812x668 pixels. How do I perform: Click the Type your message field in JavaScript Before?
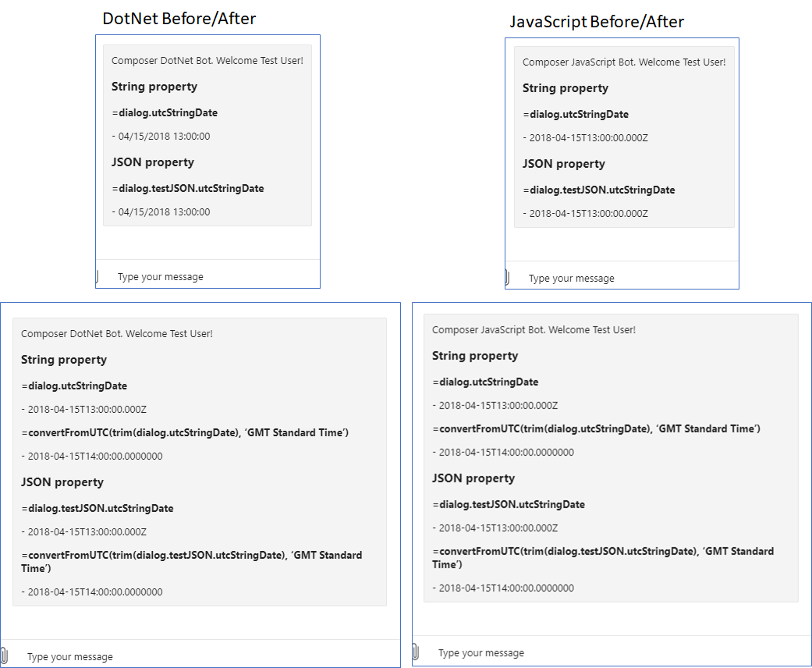click(x=570, y=278)
